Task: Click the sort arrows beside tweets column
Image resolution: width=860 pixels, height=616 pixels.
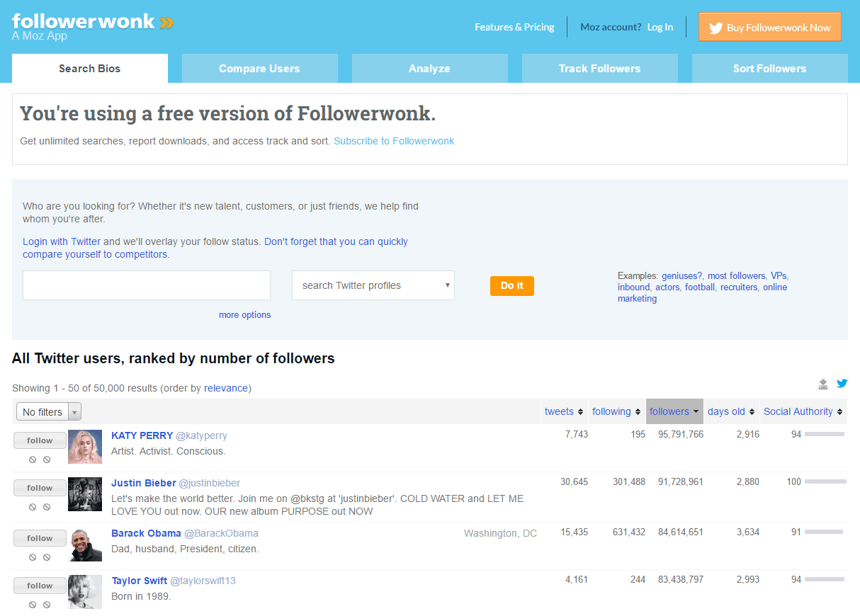Action: pyautogui.click(x=582, y=411)
